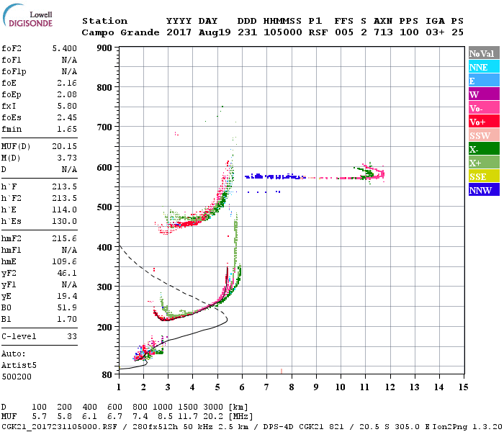The image size is (504, 432).
Task: Click the foE value 2.16
Action: [67, 83]
